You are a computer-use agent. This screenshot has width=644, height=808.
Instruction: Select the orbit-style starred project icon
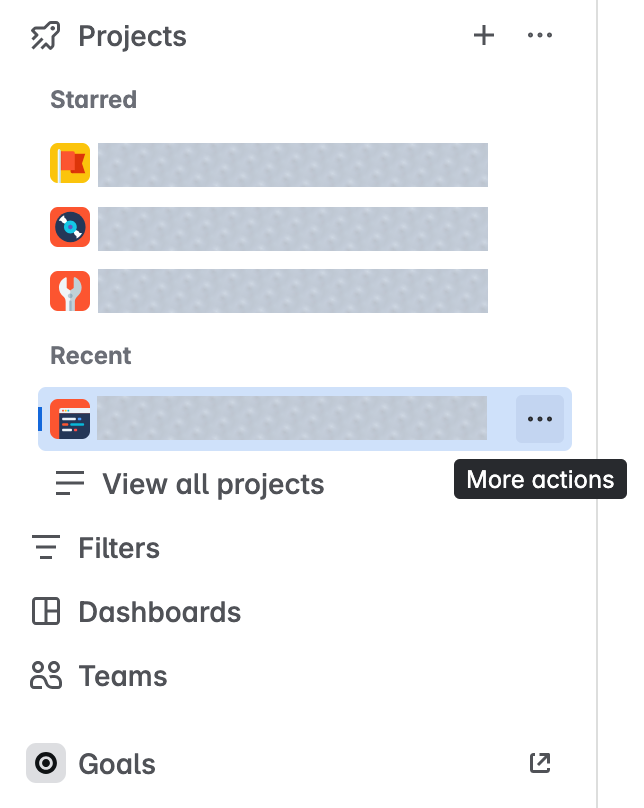coord(68,227)
